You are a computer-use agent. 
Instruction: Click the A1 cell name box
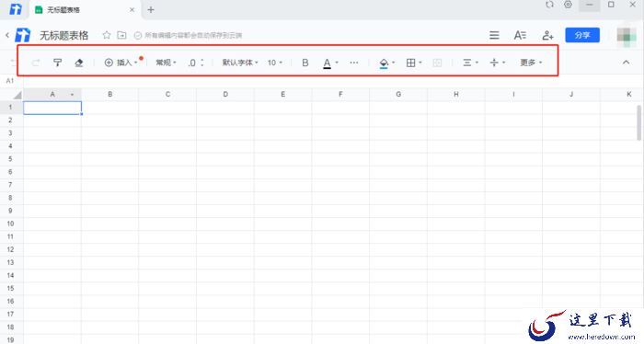(10, 81)
